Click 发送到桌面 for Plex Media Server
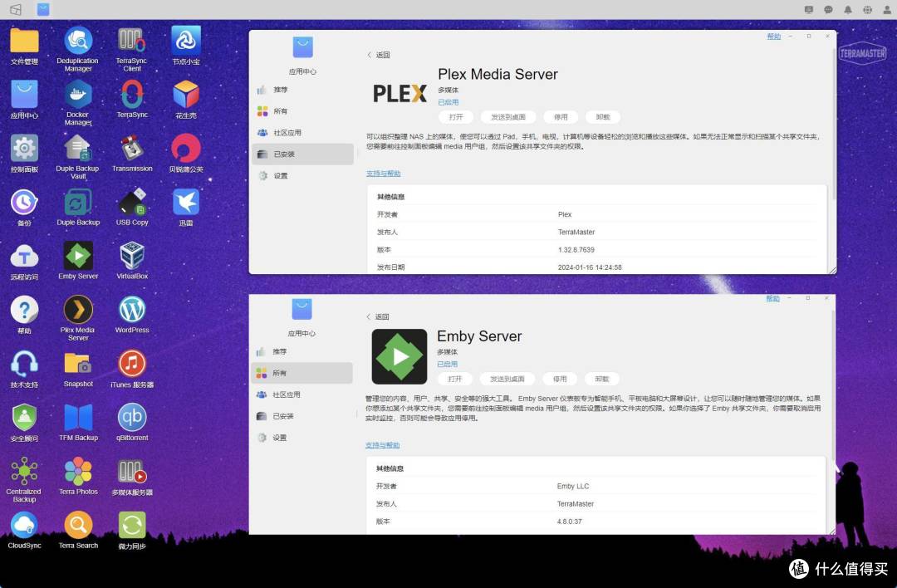The width and height of the screenshot is (897, 588). pyautogui.click(x=508, y=116)
